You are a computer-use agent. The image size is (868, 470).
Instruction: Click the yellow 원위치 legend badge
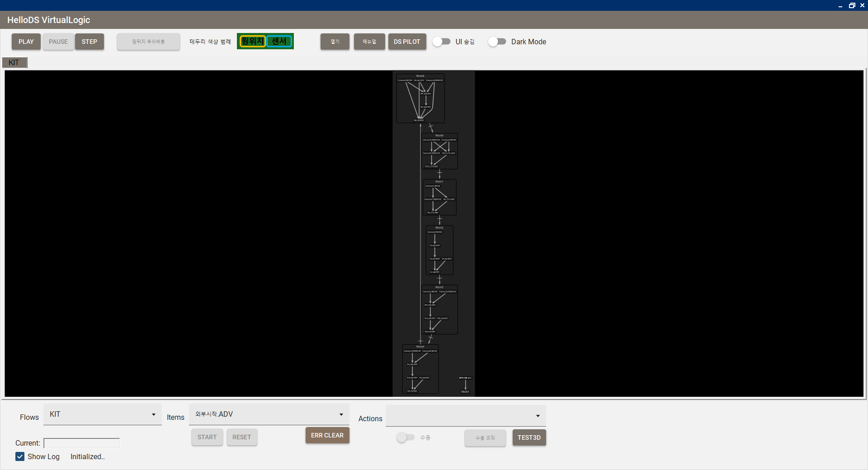[252, 42]
